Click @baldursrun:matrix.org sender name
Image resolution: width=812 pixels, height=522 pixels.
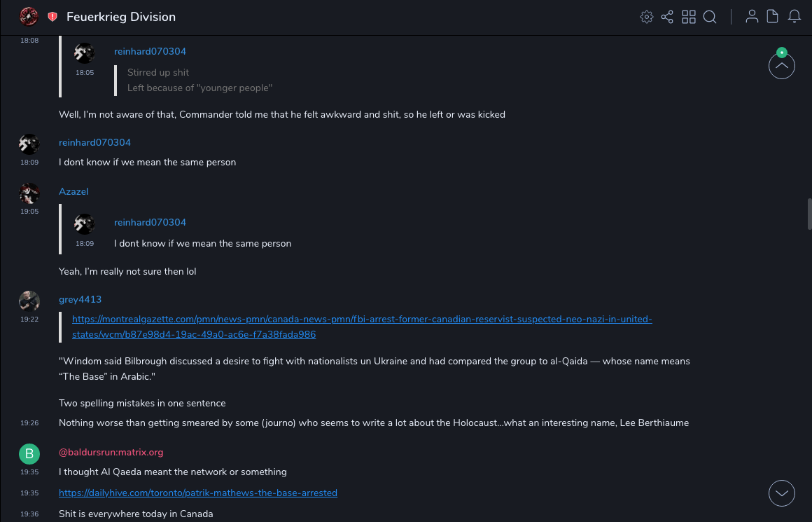111,452
